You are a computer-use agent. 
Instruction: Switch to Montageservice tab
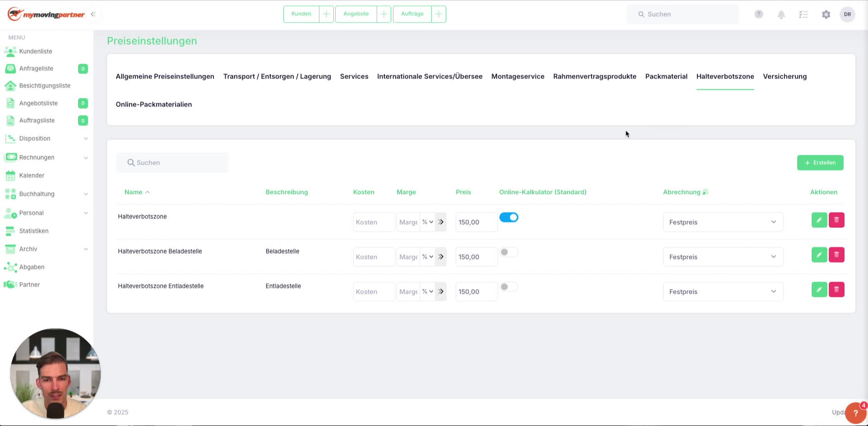pyautogui.click(x=518, y=76)
